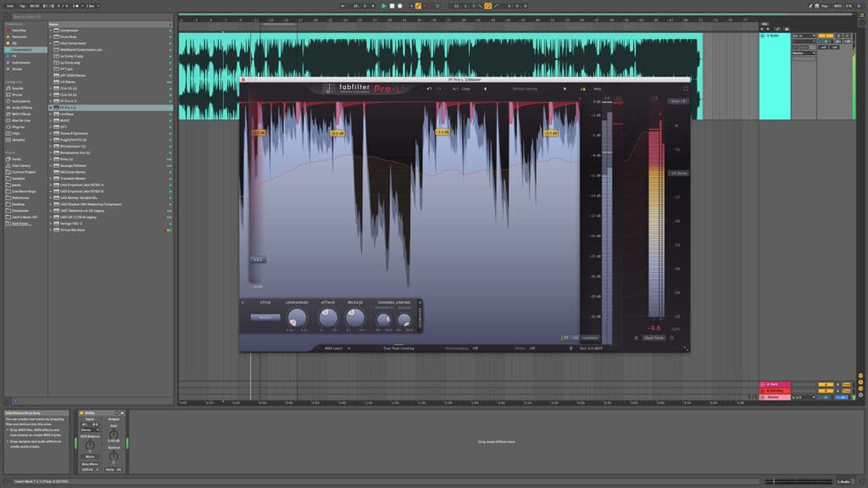Start playback with the green Play button

tap(384, 6)
